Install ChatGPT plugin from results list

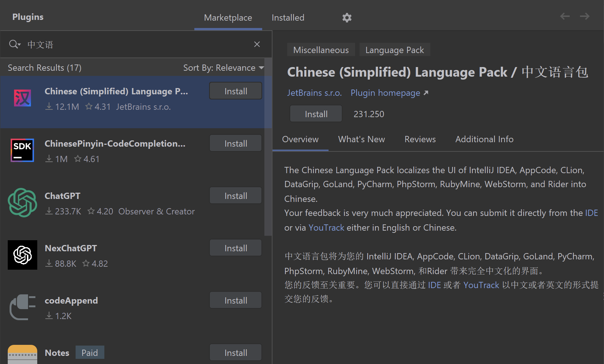tap(236, 196)
